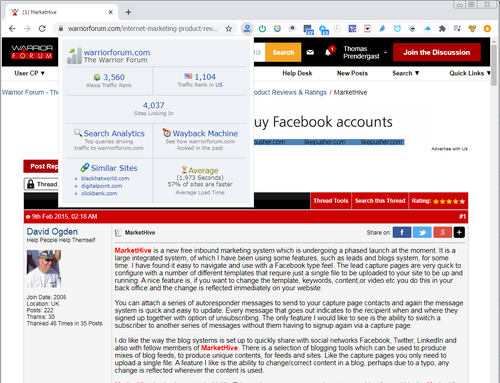
Task: Open Search this Thread menu
Action: [380, 201]
